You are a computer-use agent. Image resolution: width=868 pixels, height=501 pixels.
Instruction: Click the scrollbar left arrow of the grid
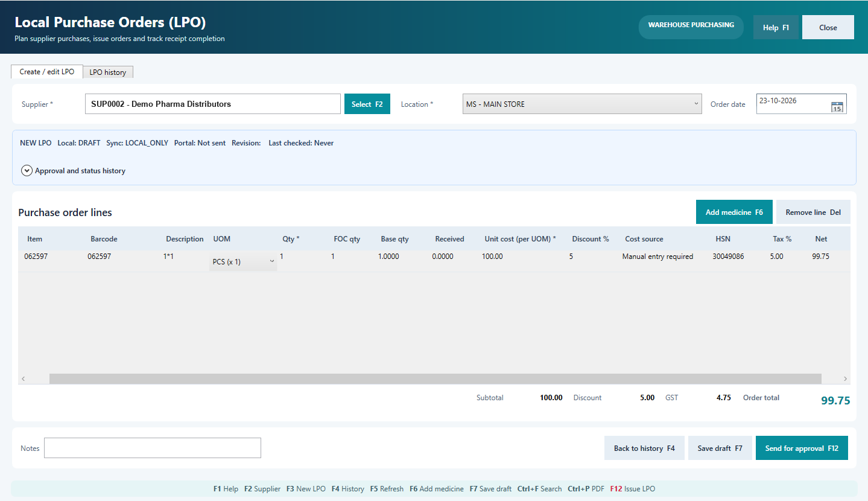click(x=24, y=378)
